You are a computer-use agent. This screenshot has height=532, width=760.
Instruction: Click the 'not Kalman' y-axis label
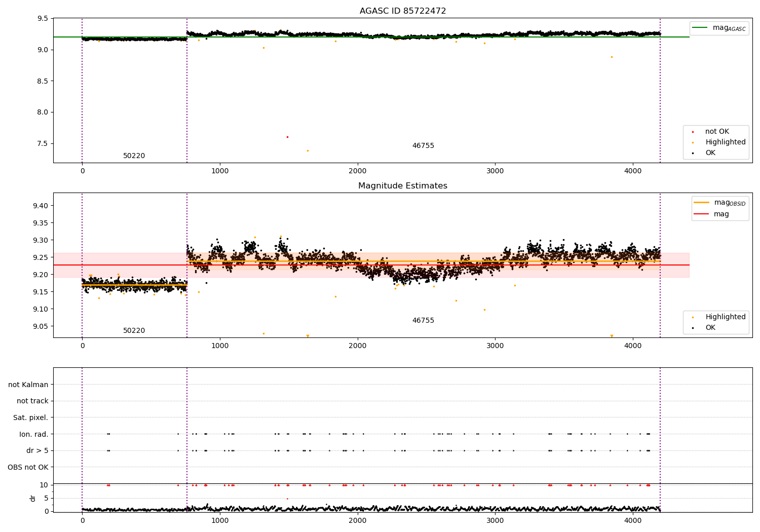[28, 385]
